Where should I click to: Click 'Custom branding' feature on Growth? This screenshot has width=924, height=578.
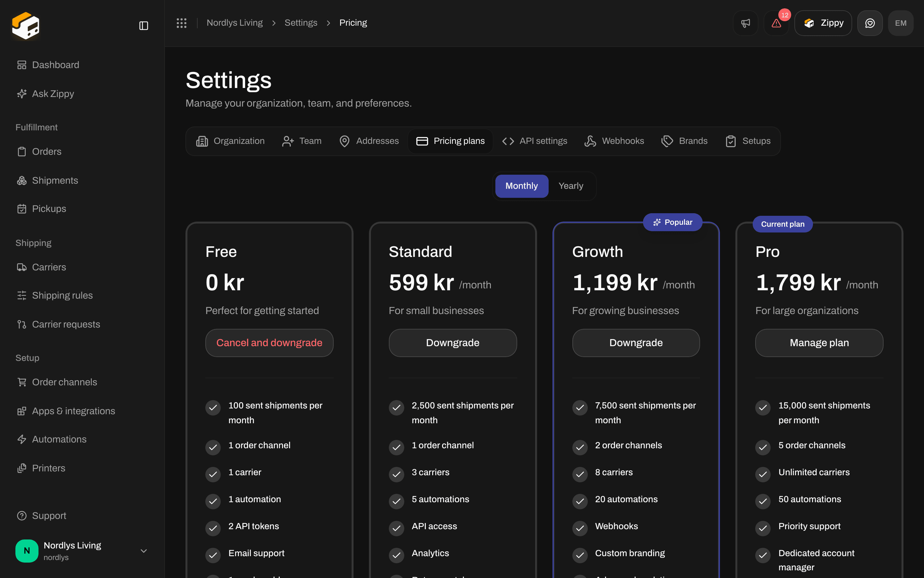pyautogui.click(x=629, y=553)
